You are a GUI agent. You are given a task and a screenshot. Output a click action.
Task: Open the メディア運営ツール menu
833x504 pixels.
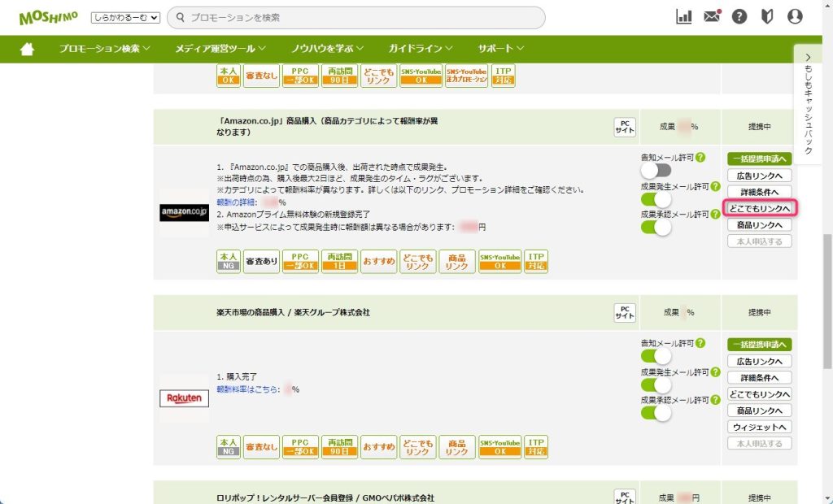click(x=220, y=49)
